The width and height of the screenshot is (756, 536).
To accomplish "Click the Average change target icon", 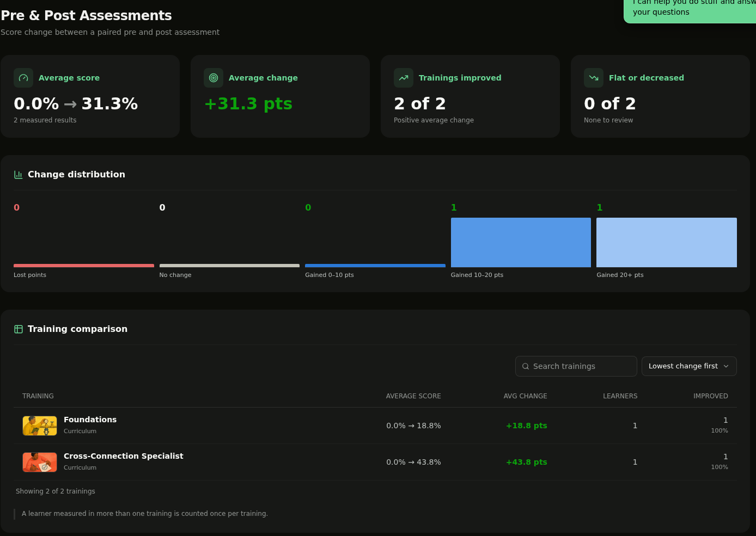I will click(214, 78).
